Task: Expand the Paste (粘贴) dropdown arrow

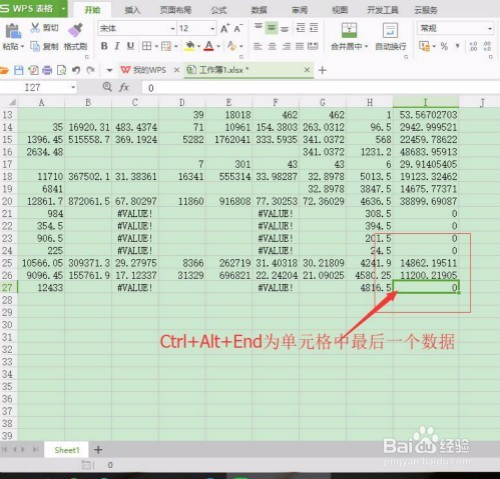Action: pos(22,46)
